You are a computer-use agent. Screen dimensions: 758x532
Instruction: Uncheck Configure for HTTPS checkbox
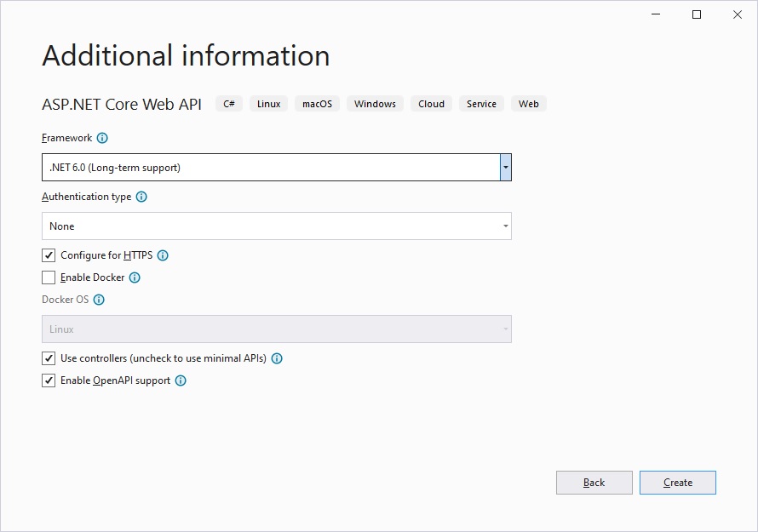coord(49,255)
